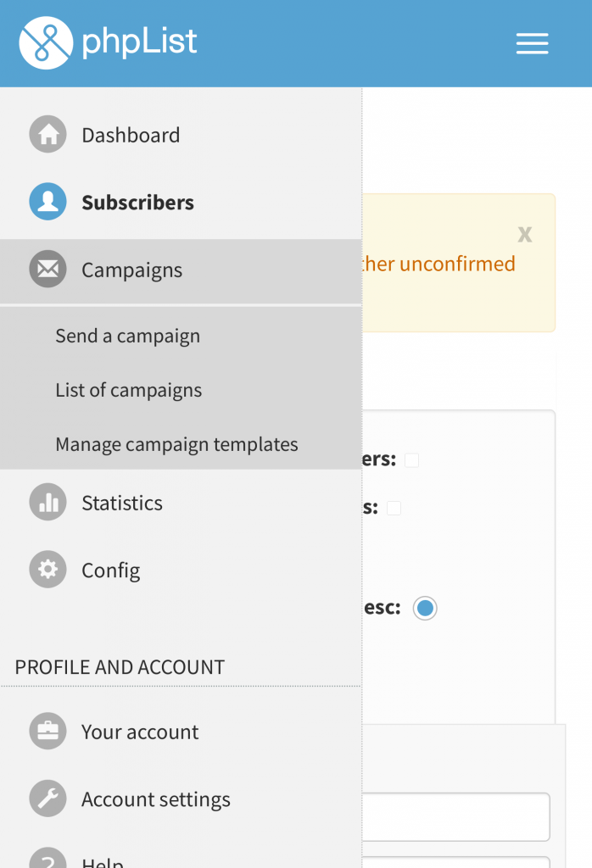This screenshot has height=868, width=592.
Task: Select the Desc sort radio button
Action: tap(425, 608)
